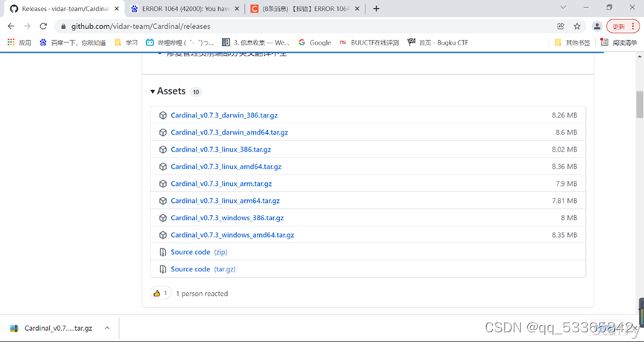
Task: Close the CSDN ERROR 1064 tab
Action: (357, 9)
